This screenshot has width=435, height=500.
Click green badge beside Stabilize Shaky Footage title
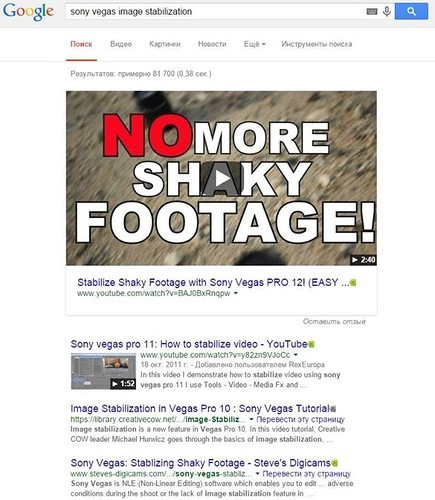point(353,283)
